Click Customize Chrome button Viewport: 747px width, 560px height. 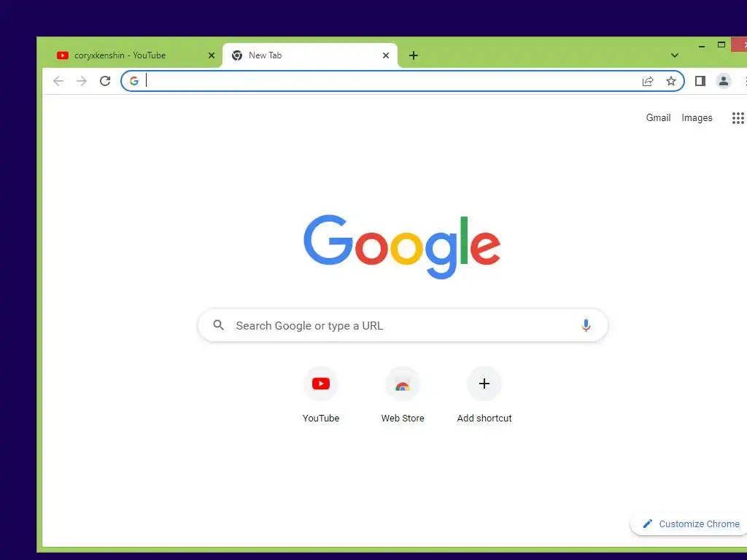tap(690, 524)
